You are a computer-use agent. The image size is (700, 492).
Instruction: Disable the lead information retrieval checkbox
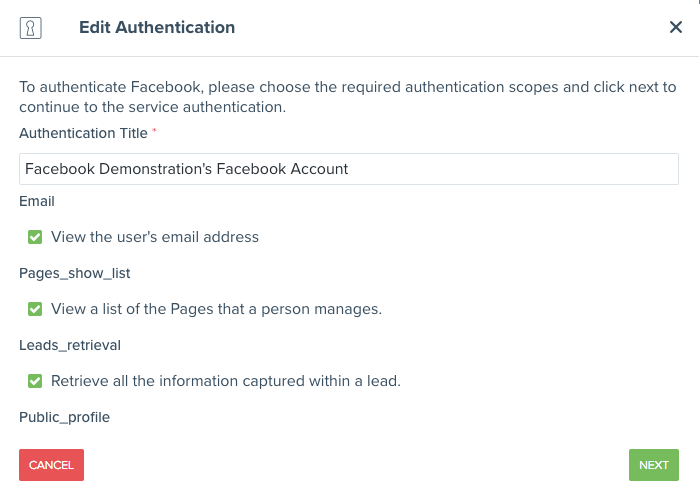[x=35, y=381]
